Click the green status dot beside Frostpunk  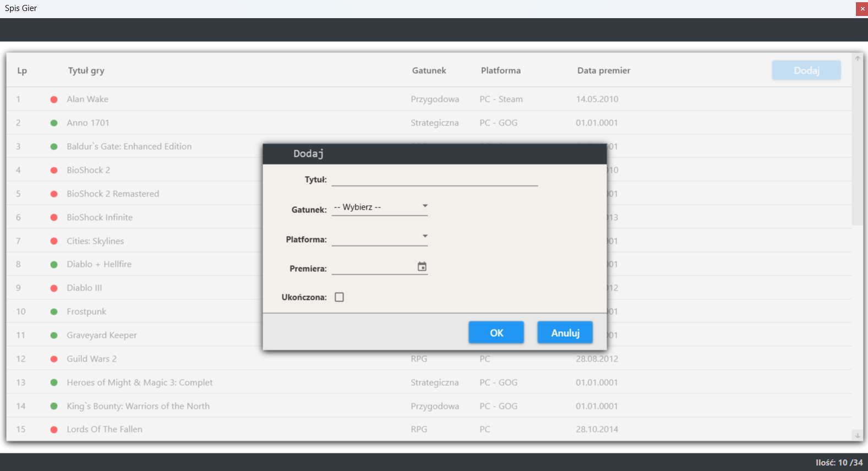(54, 312)
